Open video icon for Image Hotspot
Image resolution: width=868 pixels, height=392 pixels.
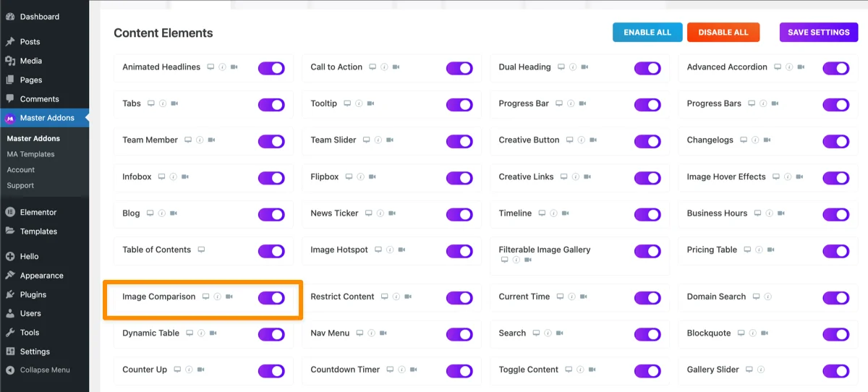(x=401, y=250)
